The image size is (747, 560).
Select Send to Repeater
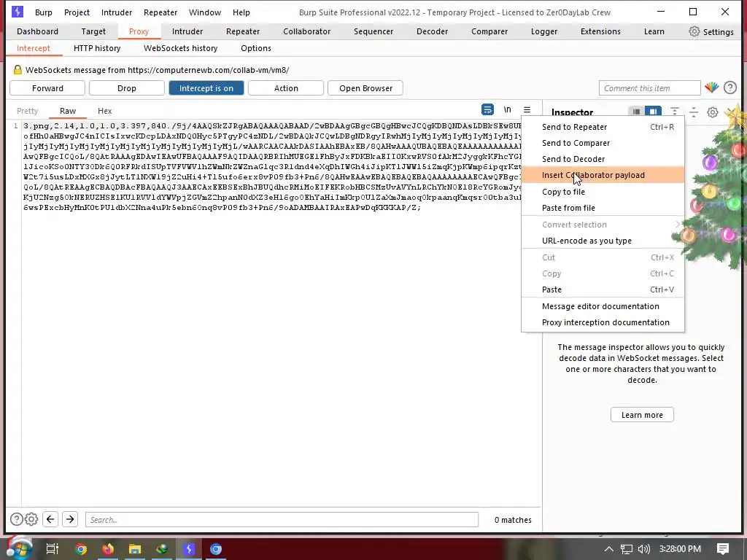603,127
